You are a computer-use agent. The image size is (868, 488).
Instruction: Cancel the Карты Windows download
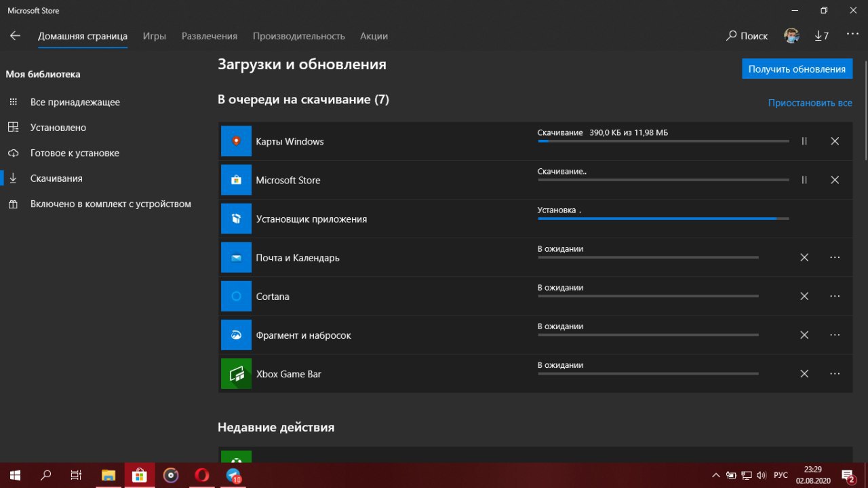point(835,141)
